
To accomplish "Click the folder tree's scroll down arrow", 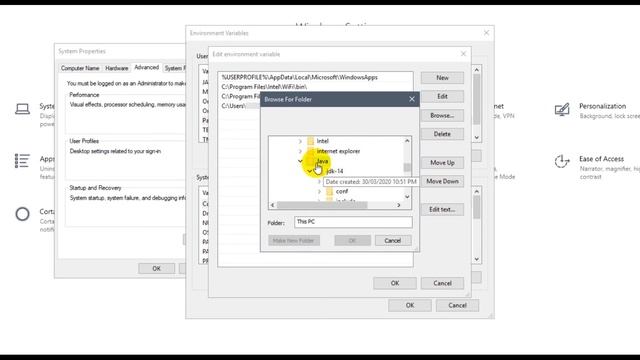I will (x=407, y=197).
